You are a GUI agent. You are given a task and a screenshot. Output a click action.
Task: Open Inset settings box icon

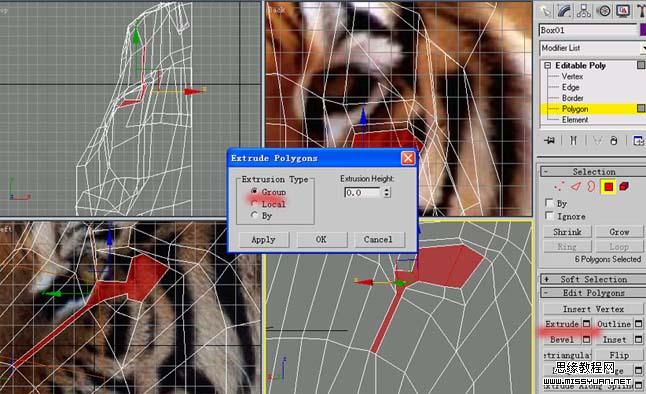click(x=639, y=340)
